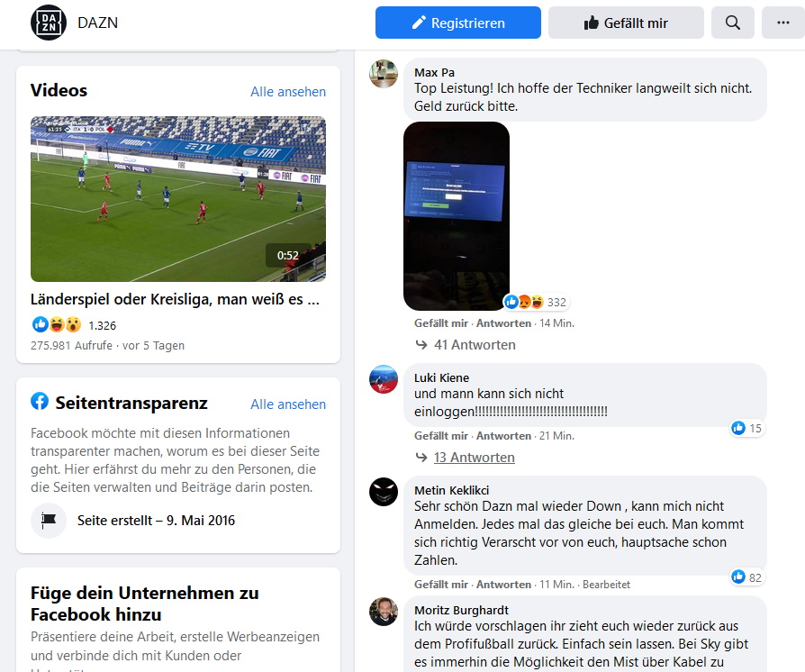Click the flag icon beside Seite erstellt

pyautogui.click(x=49, y=521)
